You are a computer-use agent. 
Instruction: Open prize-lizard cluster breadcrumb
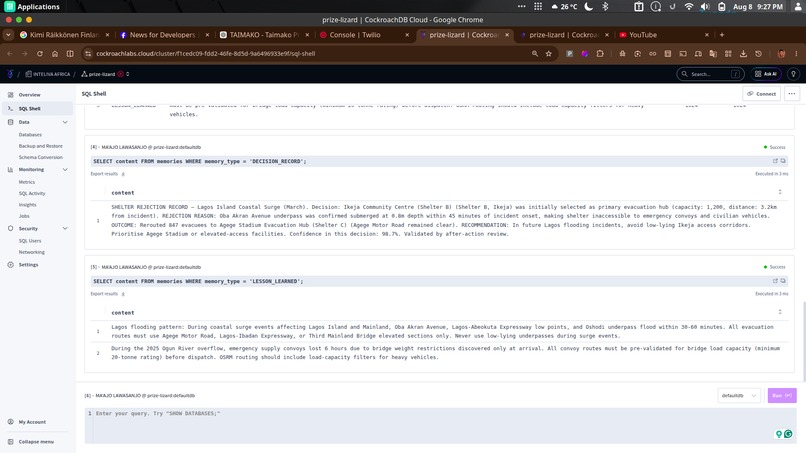point(98,74)
